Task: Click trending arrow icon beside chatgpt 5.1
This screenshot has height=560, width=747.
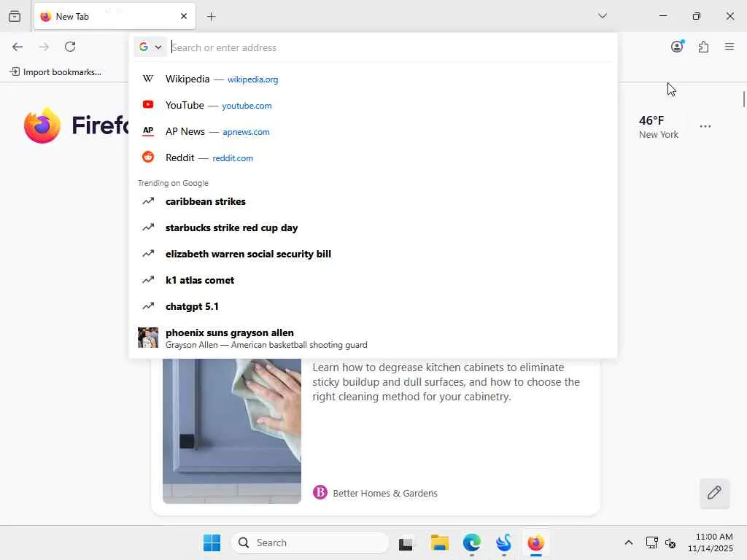Action: [x=148, y=306]
